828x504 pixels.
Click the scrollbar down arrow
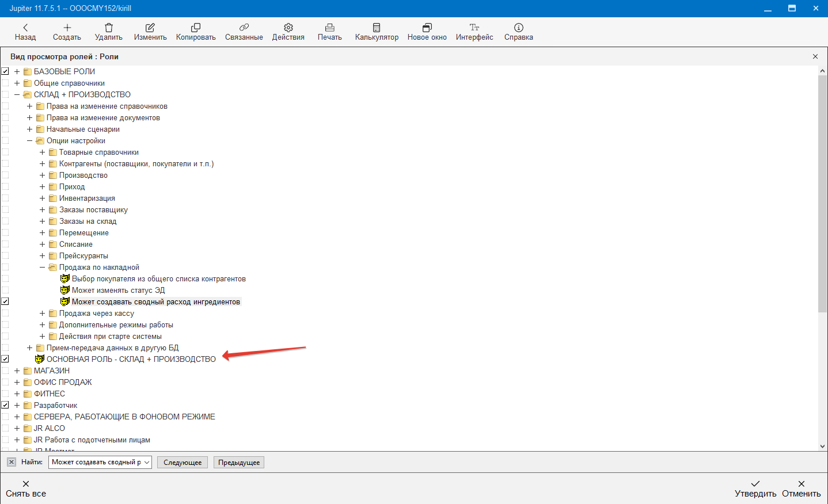(822, 446)
